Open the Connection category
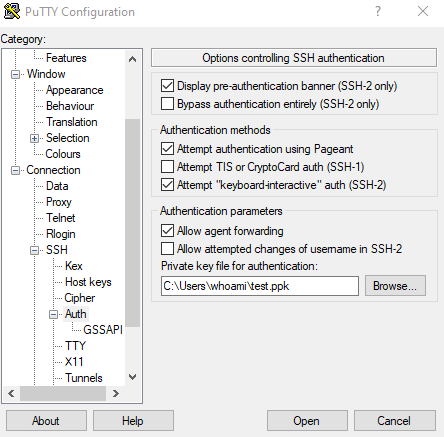Screen dimensions: 444x437 (53, 170)
